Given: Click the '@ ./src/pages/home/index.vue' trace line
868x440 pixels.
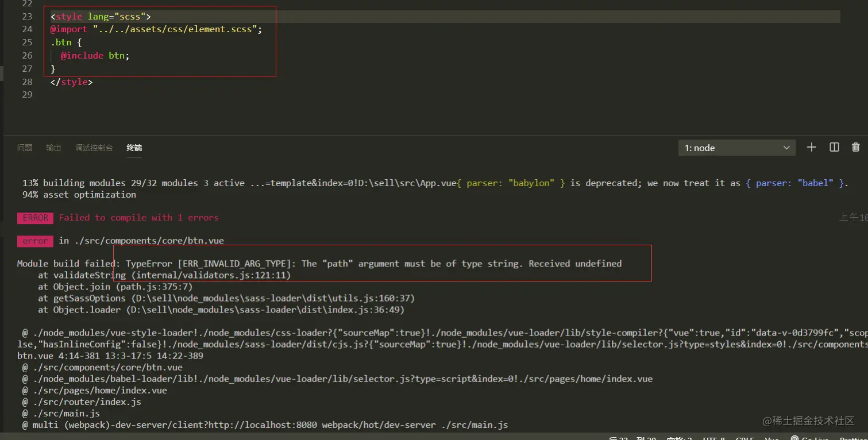Looking at the screenshot, I should [95, 390].
